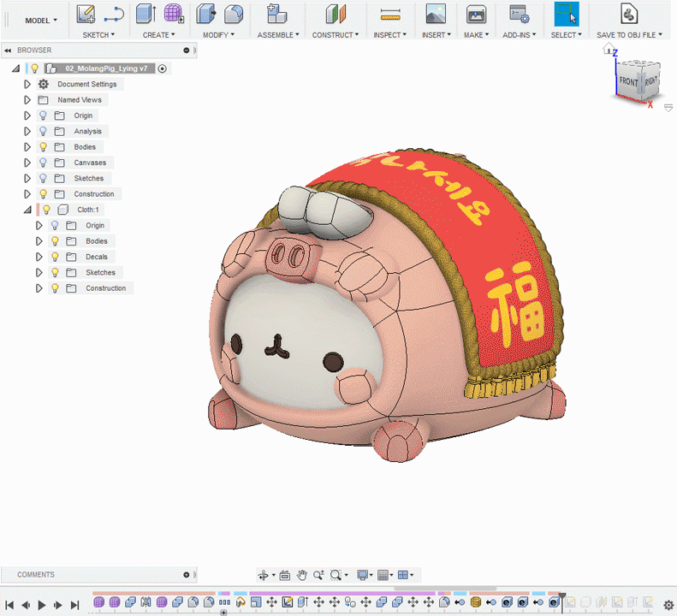Image resolution: width=677 pixels, height=616 pixels.
Task: Expand the Document Settings node
Action: pos(27,84)
